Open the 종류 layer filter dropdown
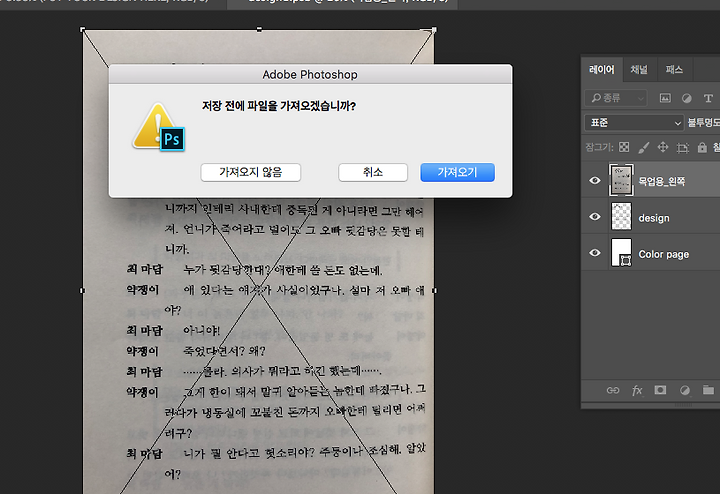This screenshot has height=494, width=720. pos(616,98)
